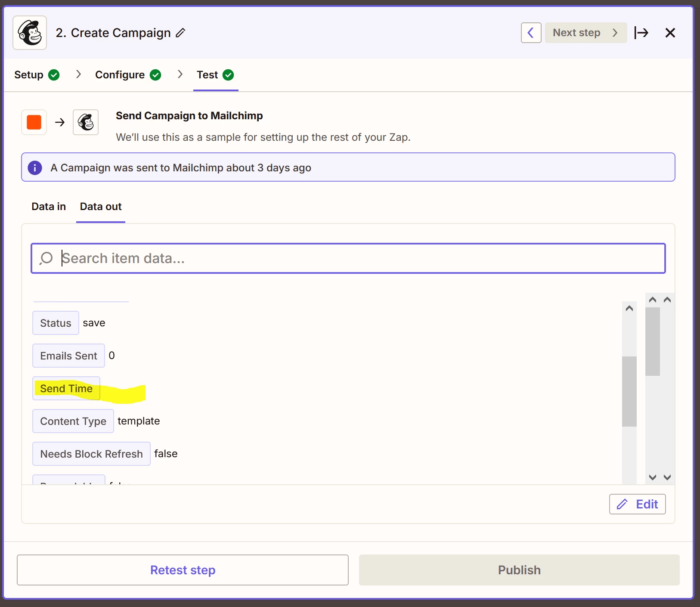
Task: Focus the Search item data field
Action: [348, 258]
